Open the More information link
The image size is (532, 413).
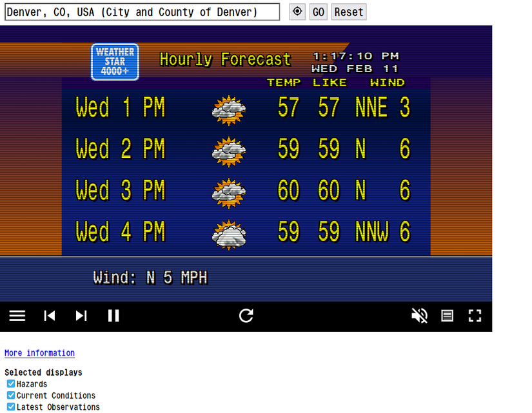click(x=39, y=352)
